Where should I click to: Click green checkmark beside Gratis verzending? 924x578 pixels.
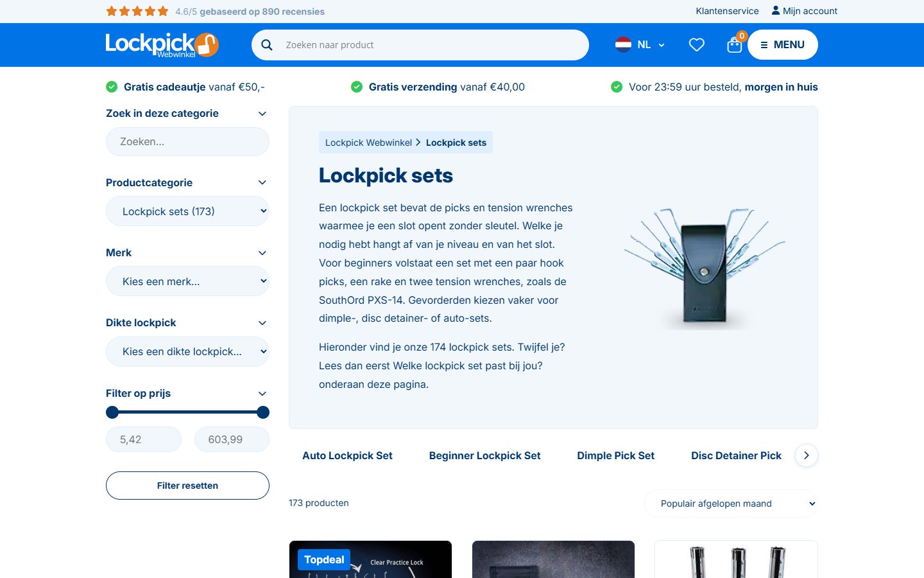tap(357, 87)
